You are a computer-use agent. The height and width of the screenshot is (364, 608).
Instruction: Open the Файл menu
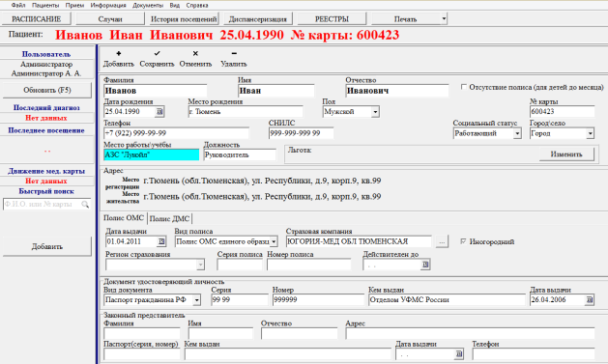pos(18,5)
